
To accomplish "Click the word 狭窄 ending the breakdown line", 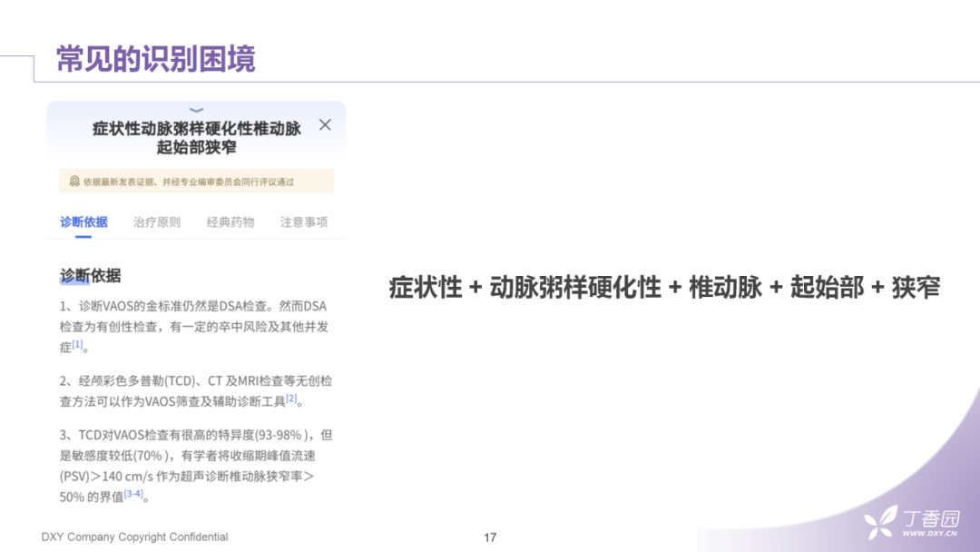I will click(x=916, y=288).
